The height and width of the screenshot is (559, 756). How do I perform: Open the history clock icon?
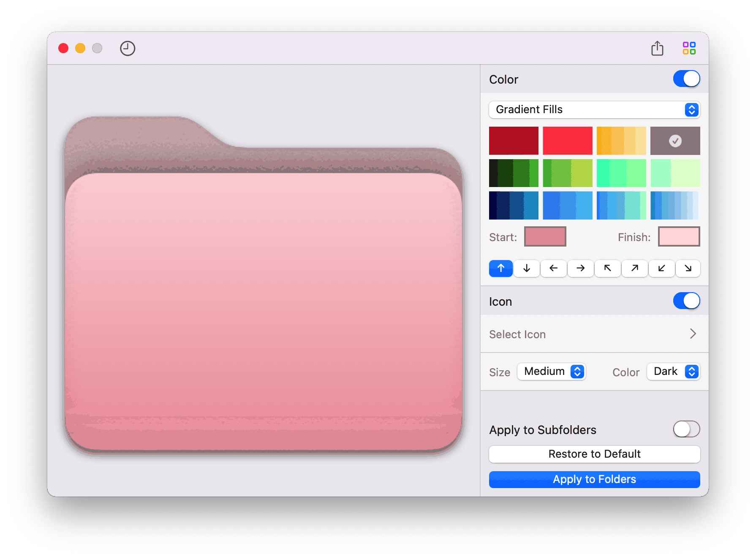[128, 49]
